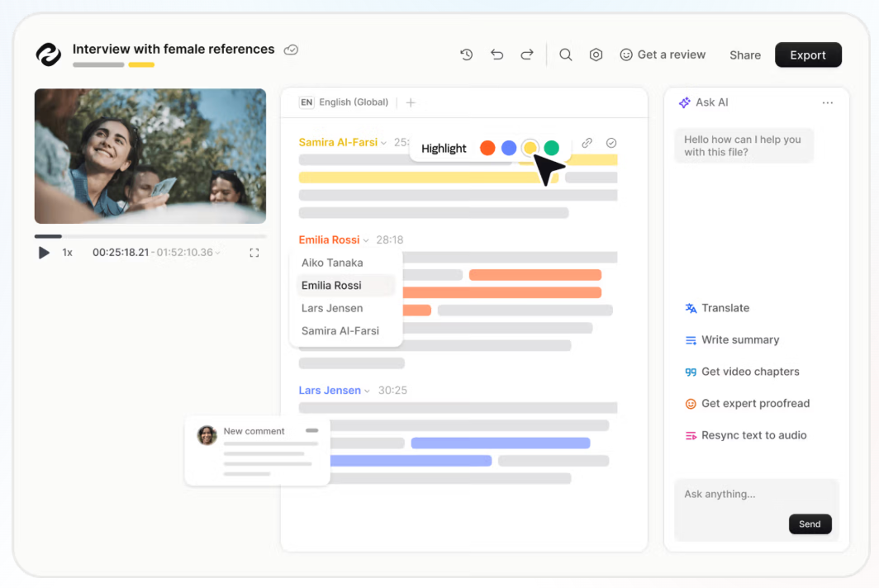Open the timecode format dropdown chevron
The height and width of the screenshot is (588, 879).
[217, 253]
